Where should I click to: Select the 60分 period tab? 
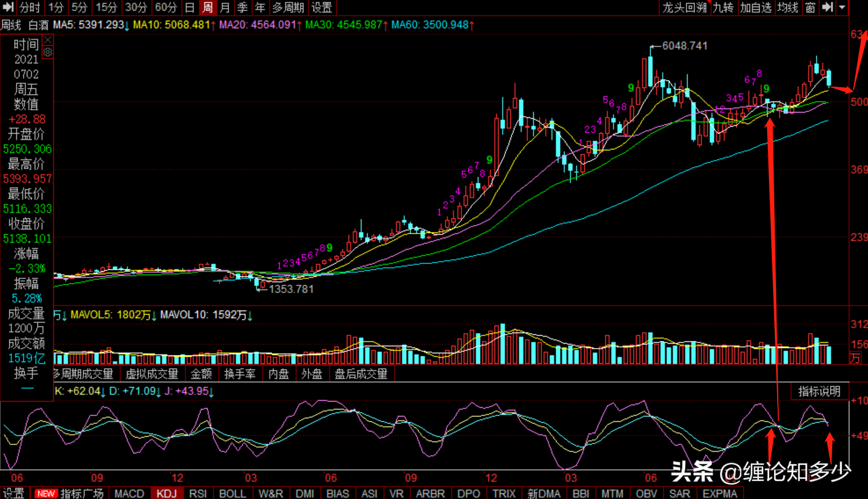pyautogui.click(x=166, y=7)
